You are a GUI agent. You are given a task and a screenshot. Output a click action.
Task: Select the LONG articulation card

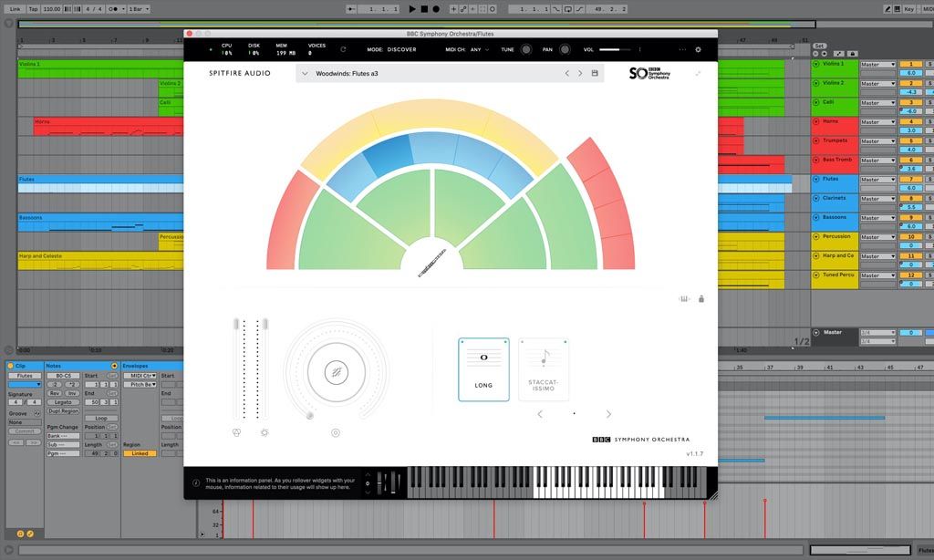[483, 369]
